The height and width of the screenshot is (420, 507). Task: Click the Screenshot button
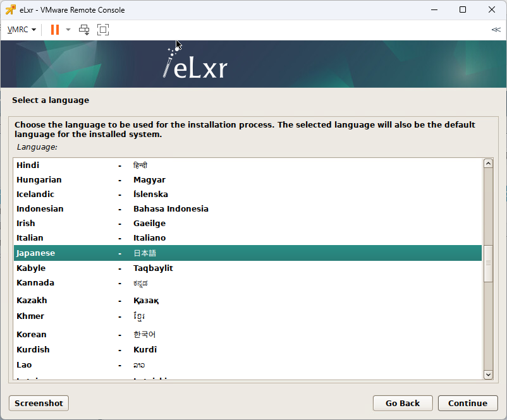[x=39, y=403]
